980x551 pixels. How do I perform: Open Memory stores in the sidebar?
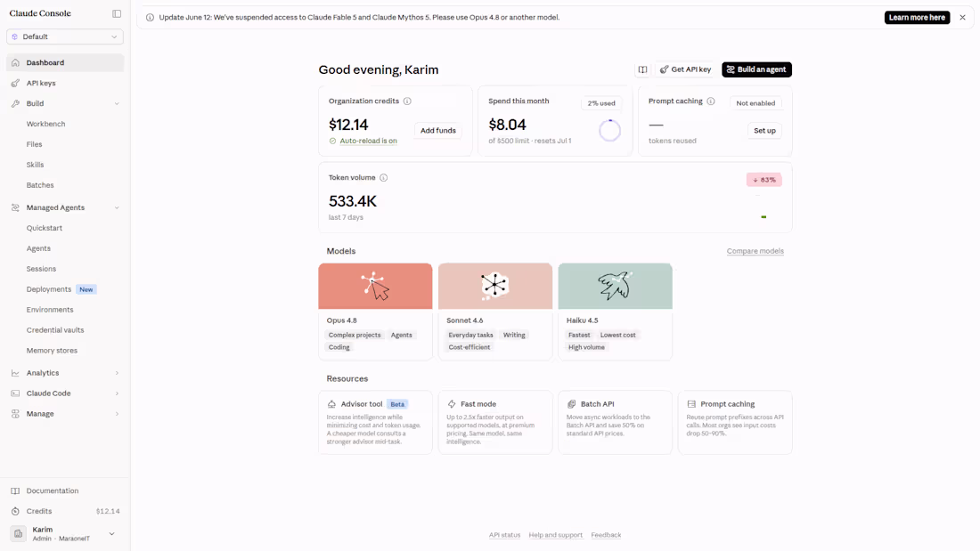click(52, 351)
